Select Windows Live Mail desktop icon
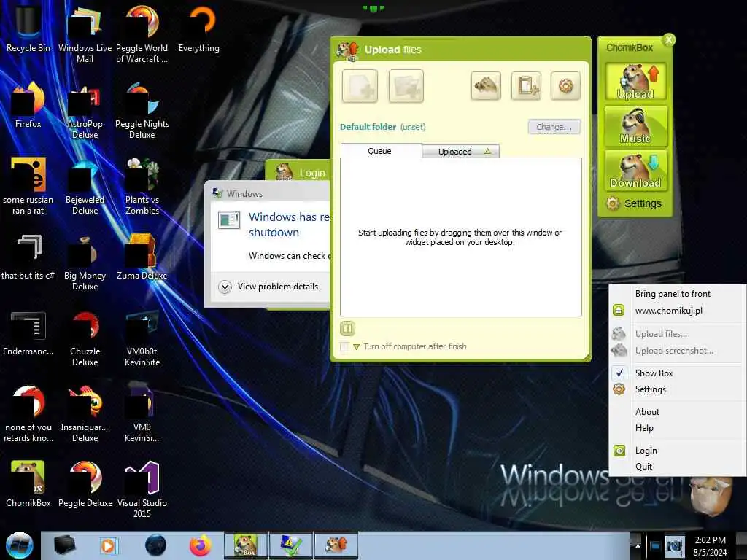The height and width of the screenshot is (560, 747). point(85,34)
